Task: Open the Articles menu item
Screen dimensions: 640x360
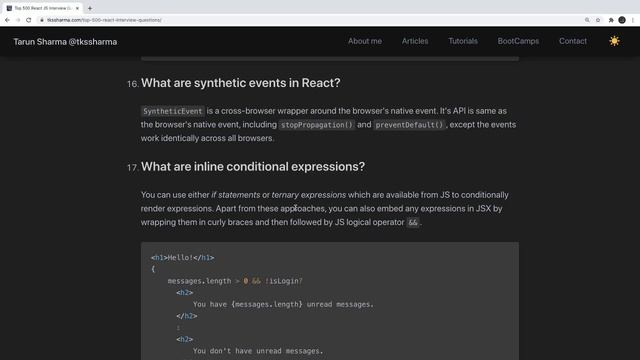Action: (x=415, y=41)
